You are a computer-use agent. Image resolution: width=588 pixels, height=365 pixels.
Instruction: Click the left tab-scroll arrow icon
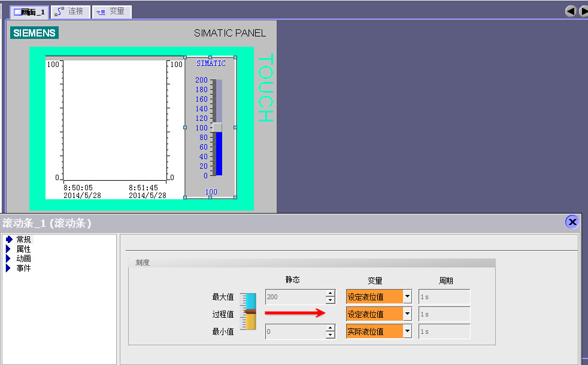tap(571, 11)
